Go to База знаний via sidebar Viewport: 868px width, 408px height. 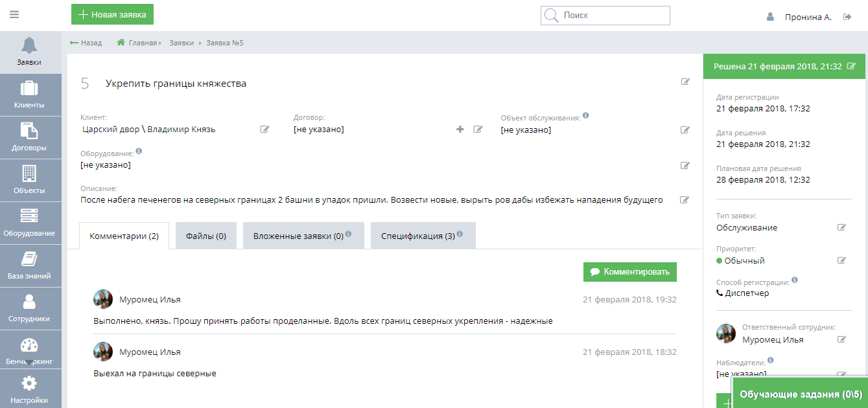(30, 266)
